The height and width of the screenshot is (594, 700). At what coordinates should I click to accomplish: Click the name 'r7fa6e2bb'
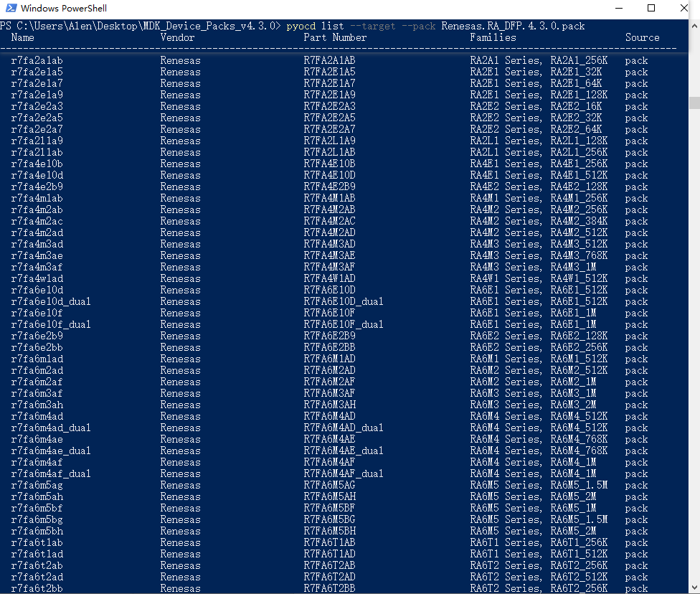[37, 347]
